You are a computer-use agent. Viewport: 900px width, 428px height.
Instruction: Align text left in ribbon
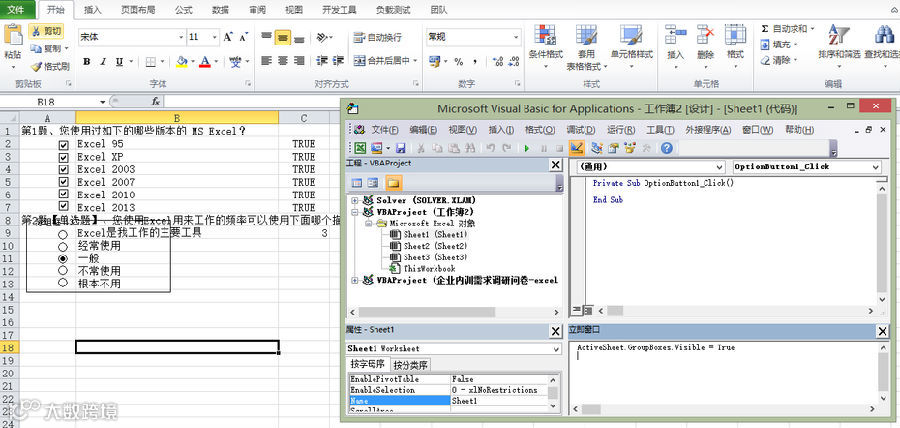click(x=266, y=61)
